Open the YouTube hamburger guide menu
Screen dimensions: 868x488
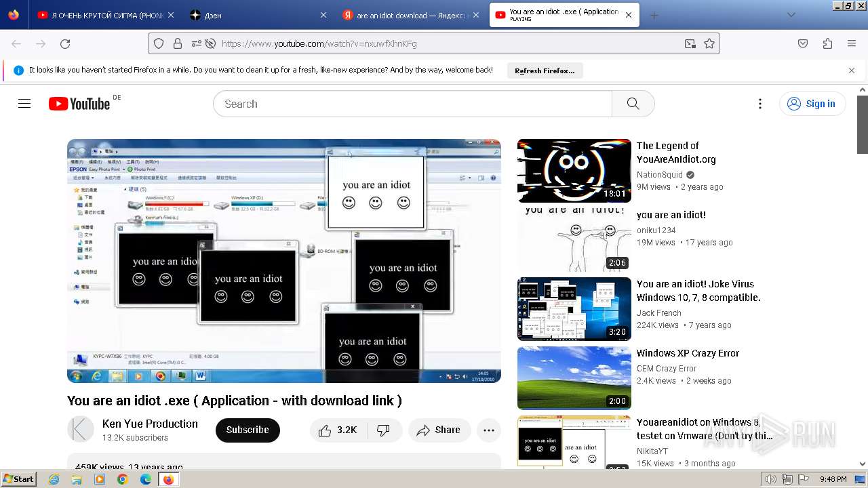[x=24, y=104]
